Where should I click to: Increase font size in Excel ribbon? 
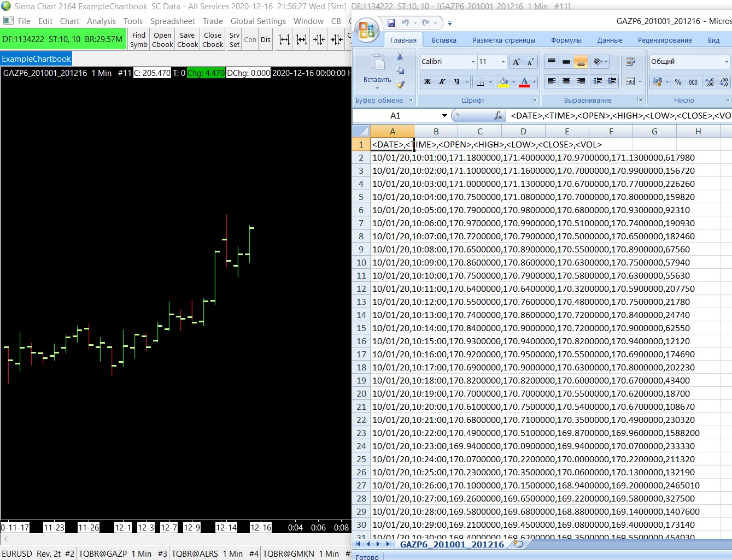tap(516, 62)
